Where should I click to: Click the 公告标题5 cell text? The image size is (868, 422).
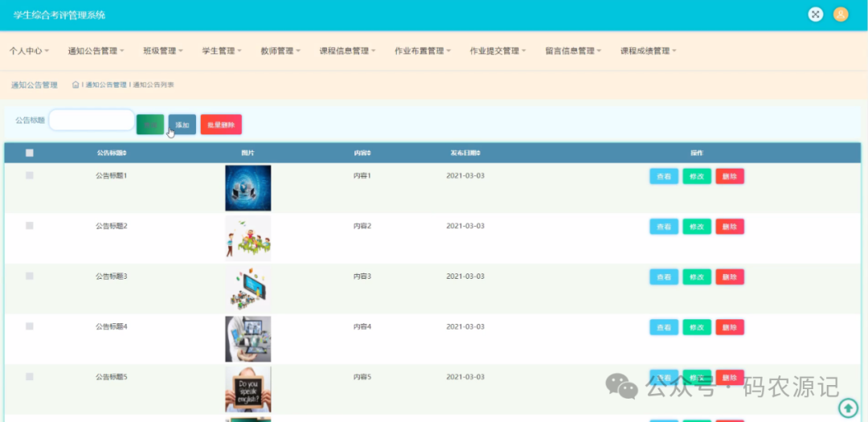coord(111,377)
